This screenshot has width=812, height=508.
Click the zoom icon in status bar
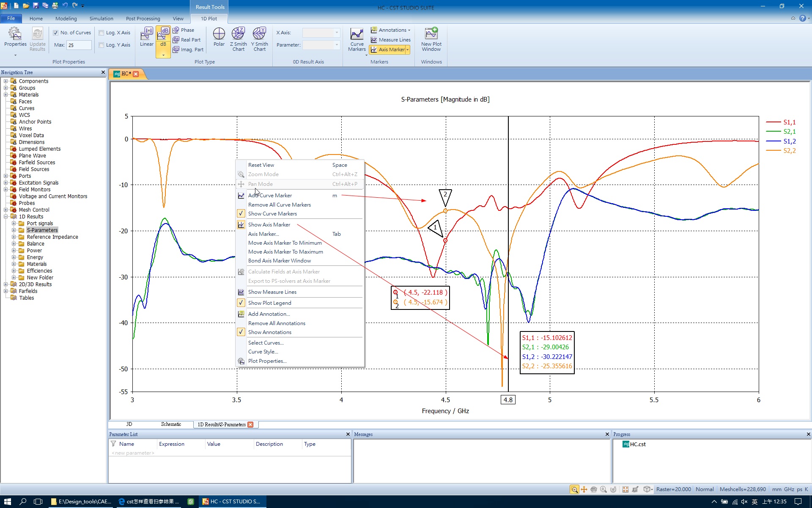click(x=574, y=489)
